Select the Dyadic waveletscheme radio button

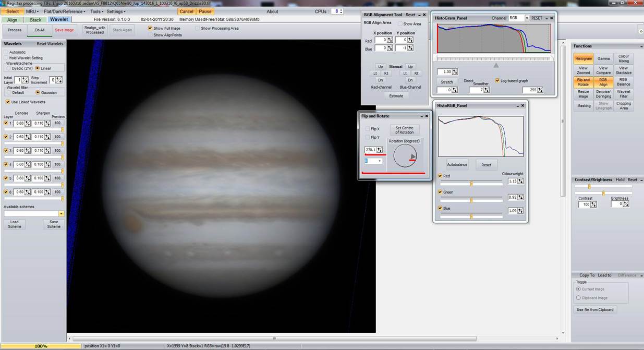click(x=8, y=68)
